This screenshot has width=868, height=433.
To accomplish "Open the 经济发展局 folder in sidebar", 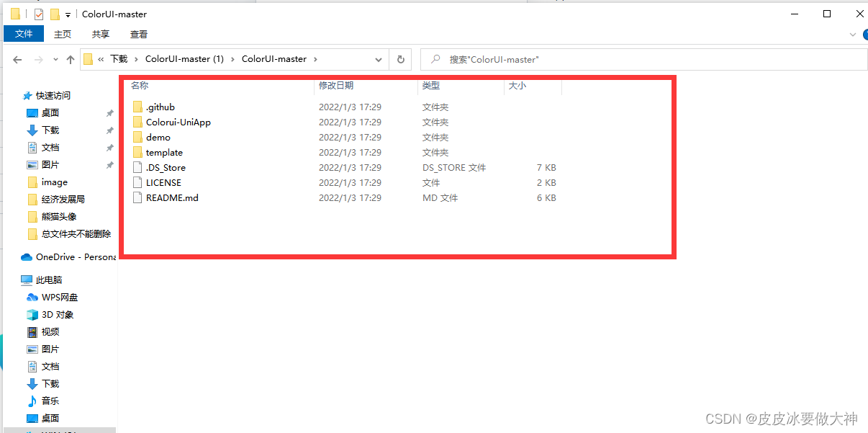I will coord(63,200).
